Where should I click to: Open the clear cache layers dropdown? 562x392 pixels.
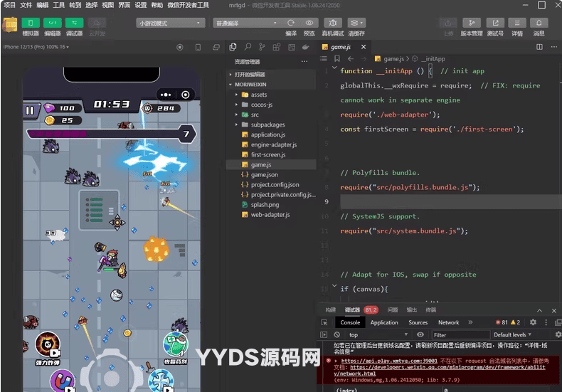356,23
